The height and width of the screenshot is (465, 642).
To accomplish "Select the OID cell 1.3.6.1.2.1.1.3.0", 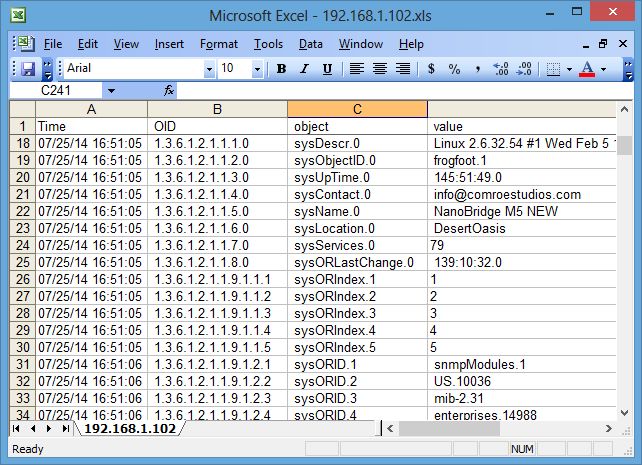I will click(x=217, y=177).
